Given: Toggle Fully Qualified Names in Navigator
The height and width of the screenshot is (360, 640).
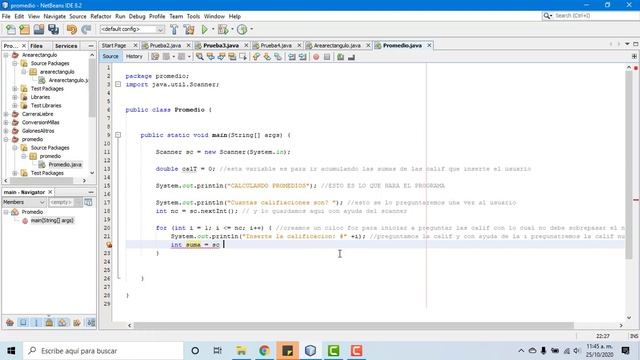Looking at the screenshot, I should coord(77,322).
